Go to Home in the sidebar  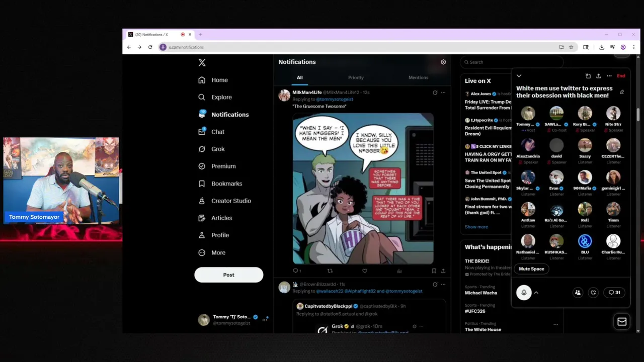[213, 80]
